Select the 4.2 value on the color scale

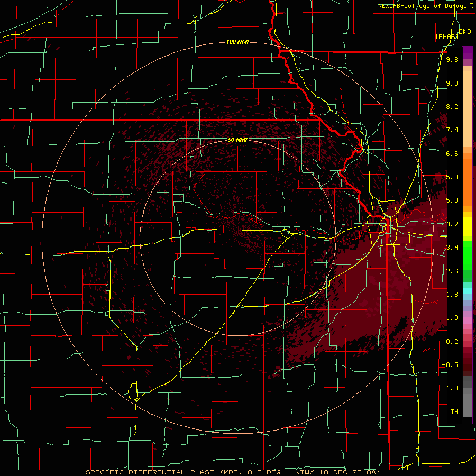point(452,224)
